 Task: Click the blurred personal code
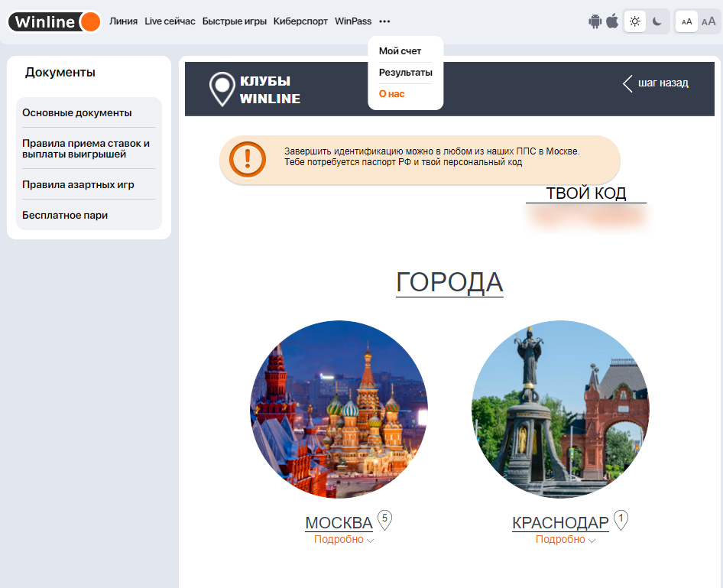pos(588,216)
